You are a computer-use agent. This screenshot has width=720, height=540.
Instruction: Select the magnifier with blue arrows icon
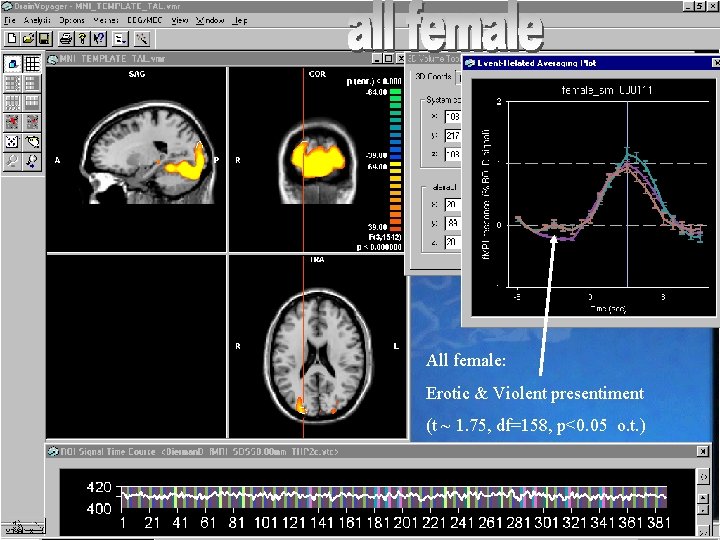point(32,162)
